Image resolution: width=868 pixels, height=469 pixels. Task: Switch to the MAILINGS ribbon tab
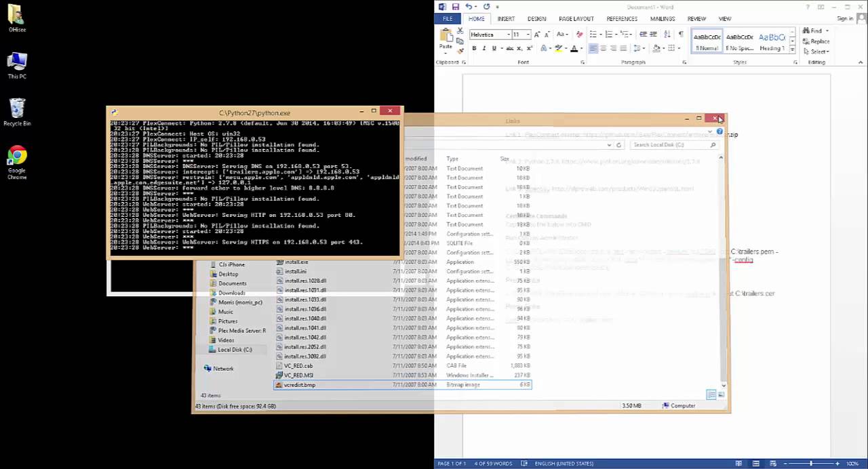click(663, 19)
